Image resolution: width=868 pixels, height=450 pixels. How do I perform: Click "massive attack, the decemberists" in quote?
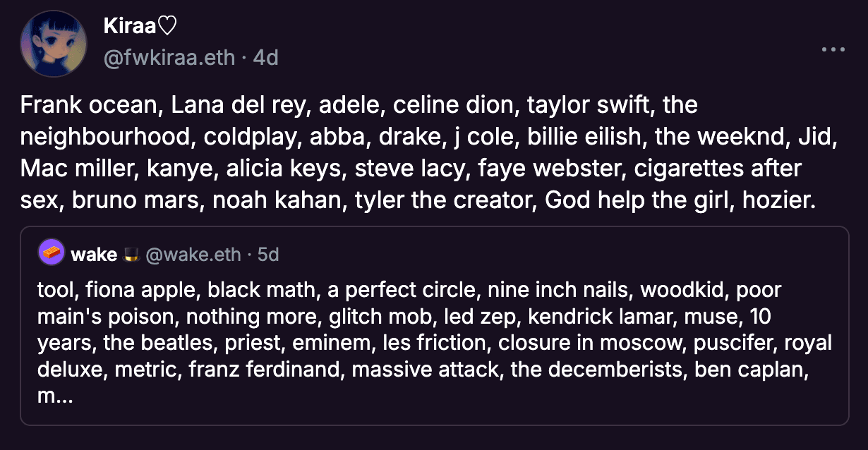coord(519,370)
